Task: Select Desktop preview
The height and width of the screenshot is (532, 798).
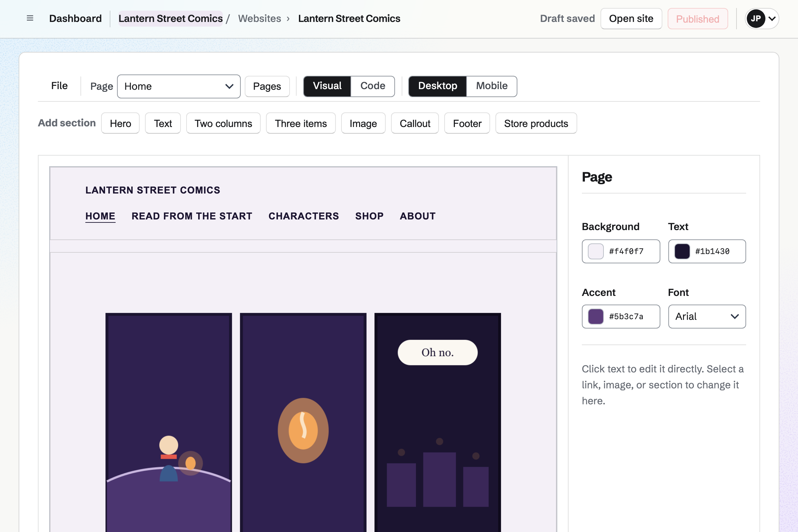Action: [x=438, y=86]
